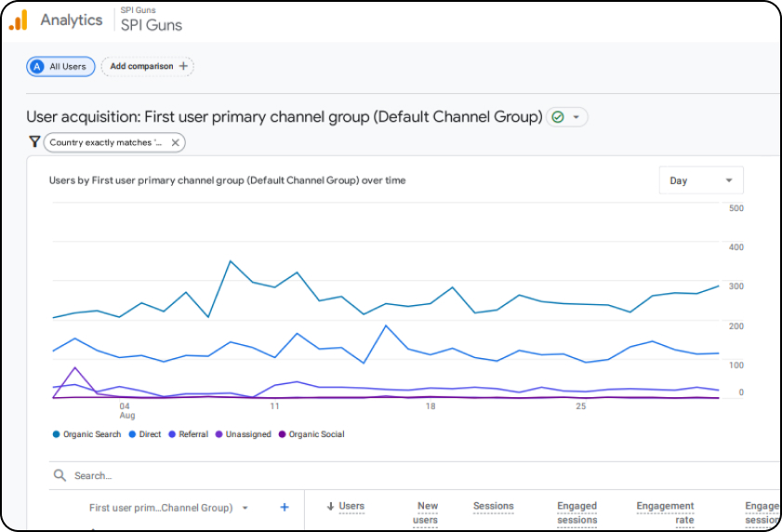Click the 11 date axis label
Image resolution: width=782 pixels, height=532 pixels.
pyautogui.click(x=275, y=406)
